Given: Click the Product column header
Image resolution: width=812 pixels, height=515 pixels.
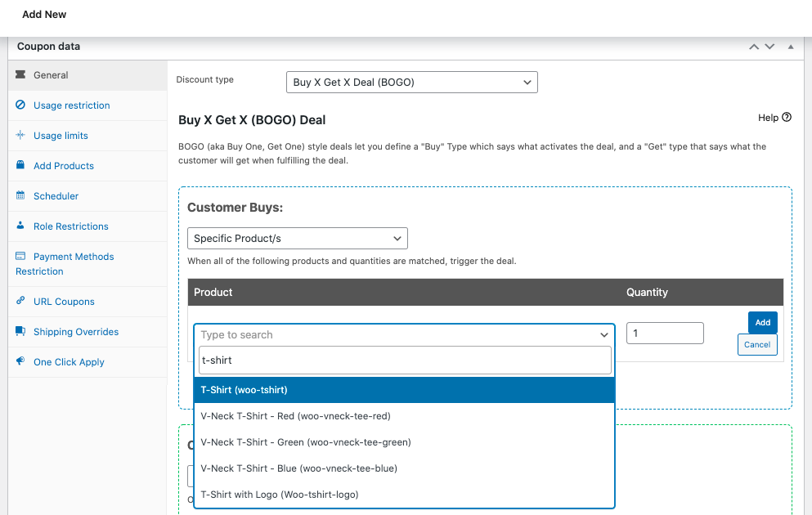Looking at the screenshot, I should (213, 292).
